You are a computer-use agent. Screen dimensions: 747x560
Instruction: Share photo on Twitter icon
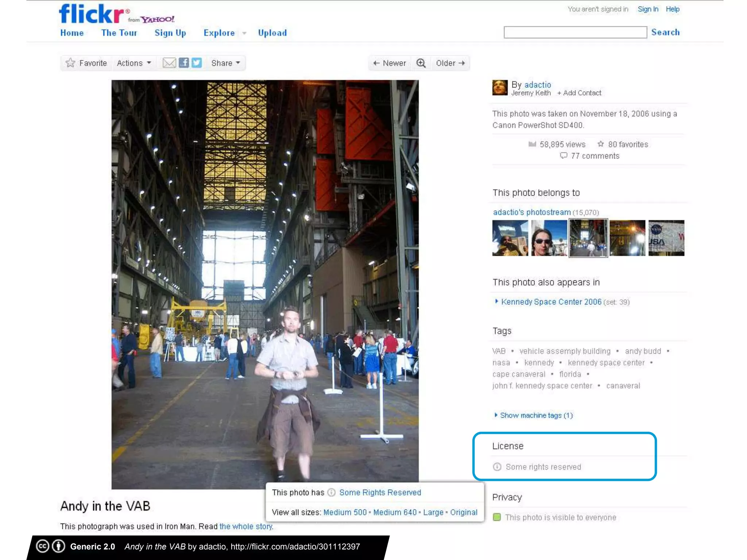pyautogui.click(x=197, y=63)
